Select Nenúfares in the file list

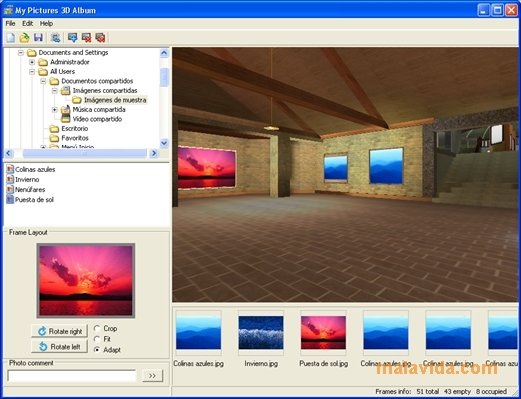click(x=30, y=189)
